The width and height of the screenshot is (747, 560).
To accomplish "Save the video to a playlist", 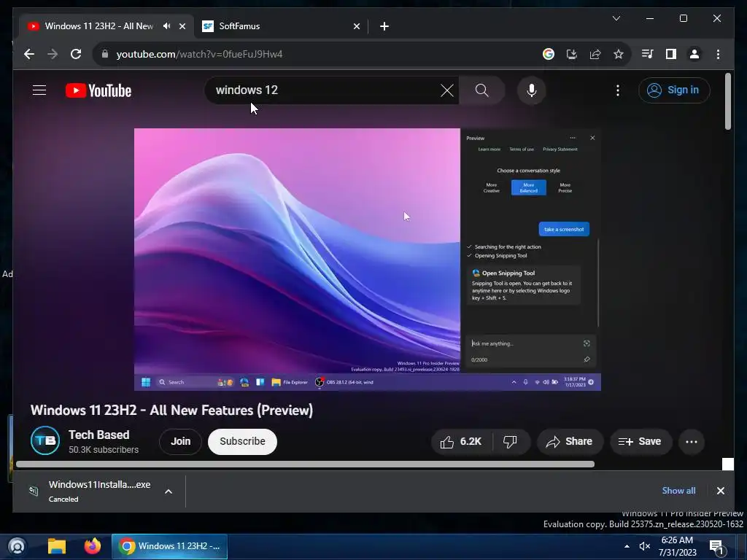I will 640,442.
